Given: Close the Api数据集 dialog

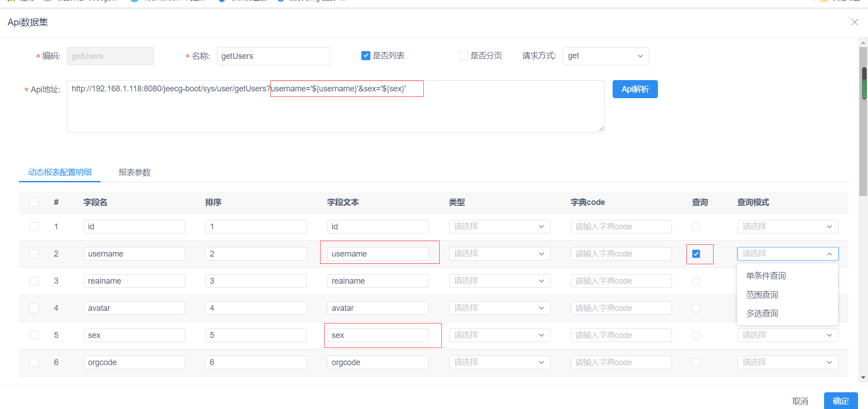Looking at the screenshot, I should coord(854,22).
